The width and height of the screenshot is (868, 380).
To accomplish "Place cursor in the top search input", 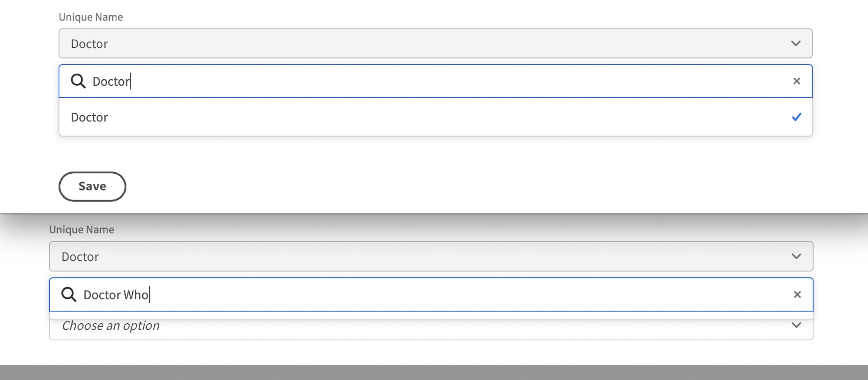I will point(296,81).
